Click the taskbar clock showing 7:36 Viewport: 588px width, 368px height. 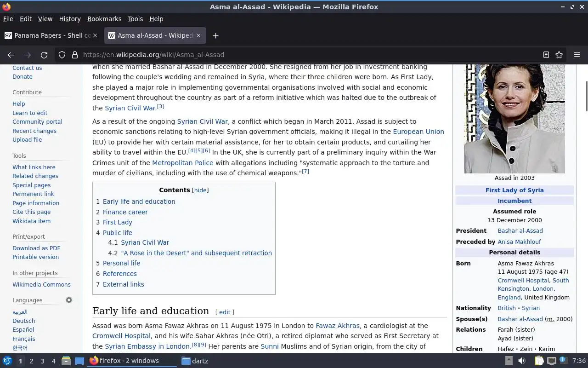click(x=579, y=361)
